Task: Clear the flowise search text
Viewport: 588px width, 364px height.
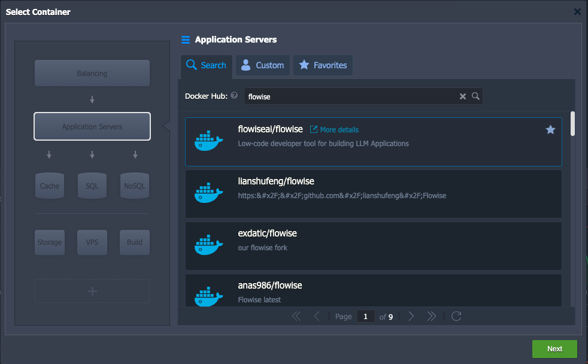Action: click(463, 96)
